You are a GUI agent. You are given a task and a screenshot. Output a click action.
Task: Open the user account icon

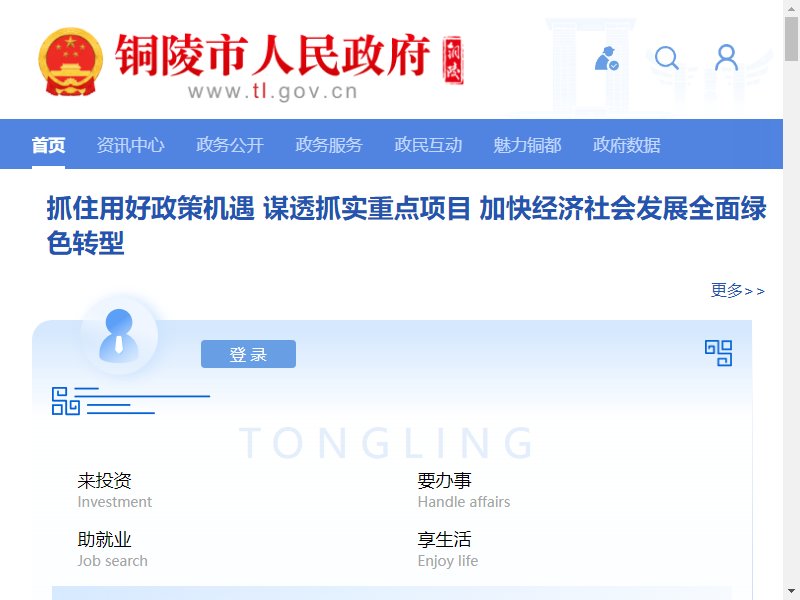pyautogui.click(x=726, y=57)
